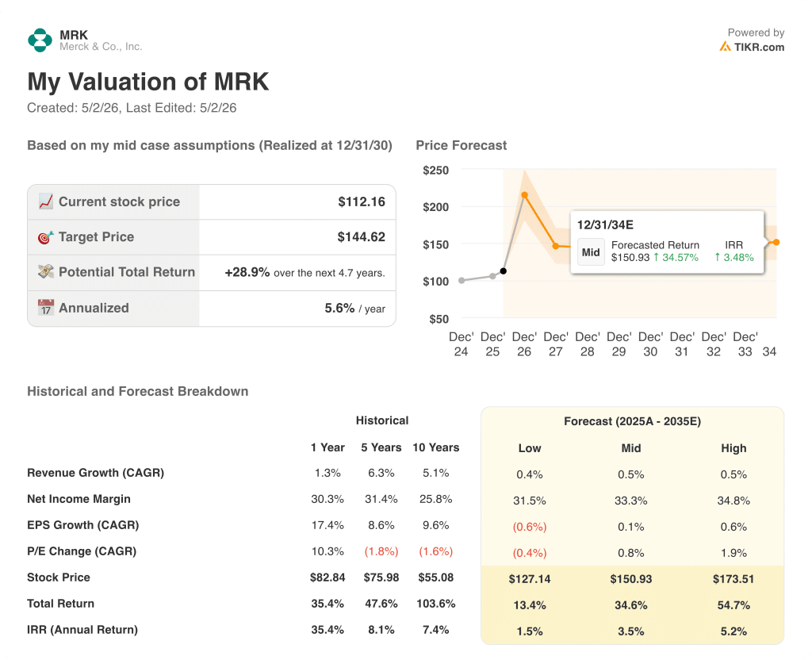Screen dimensions: 812x660
Task: Click the 1 Year historical column header
Action: pos(327,447)
